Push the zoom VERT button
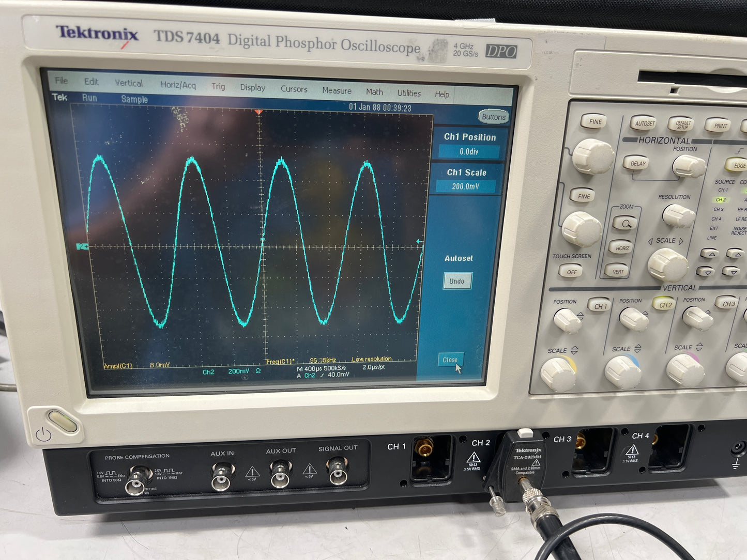Image resolution: width=747 pixels, height=560 pixels. (x=618, y=271)
